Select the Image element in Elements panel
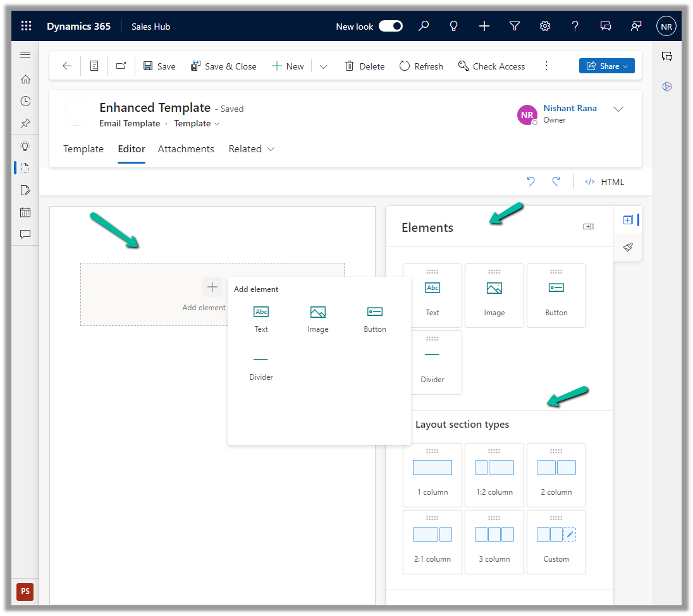 coord(494,296)
